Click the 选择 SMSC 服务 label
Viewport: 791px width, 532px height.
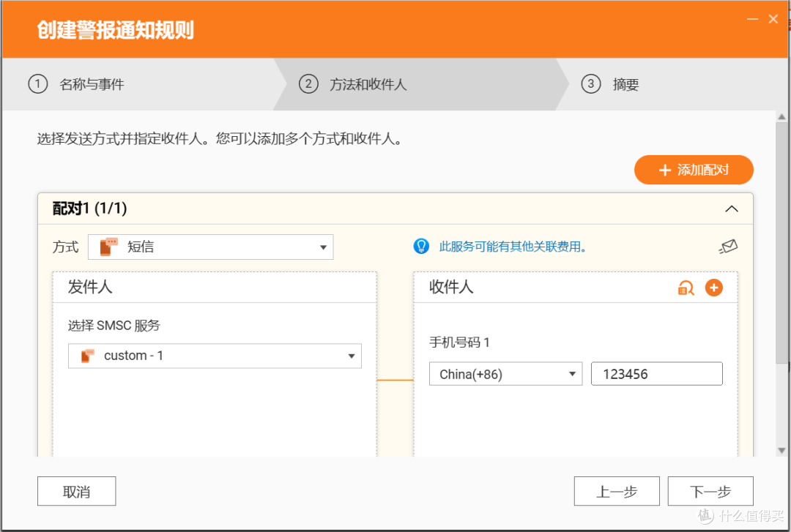114,325
